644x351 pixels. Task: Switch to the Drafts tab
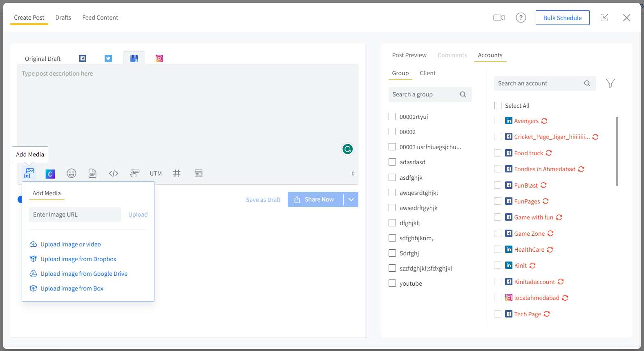(63, 18)
